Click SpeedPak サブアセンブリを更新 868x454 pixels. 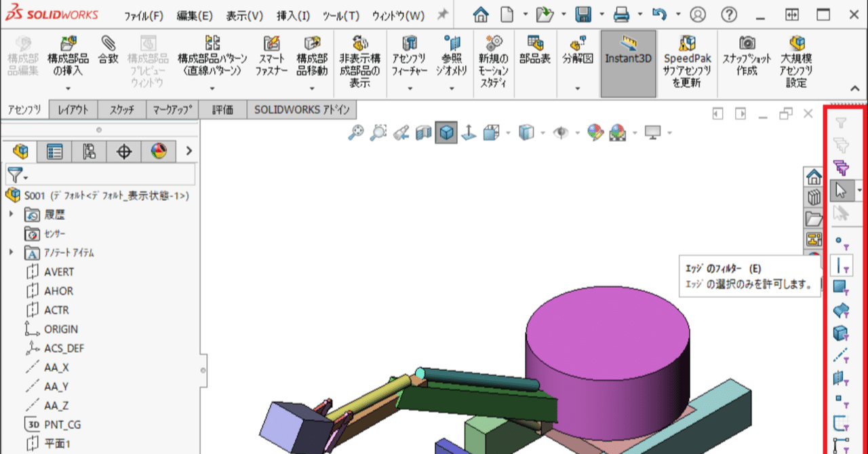pos(687,62)
